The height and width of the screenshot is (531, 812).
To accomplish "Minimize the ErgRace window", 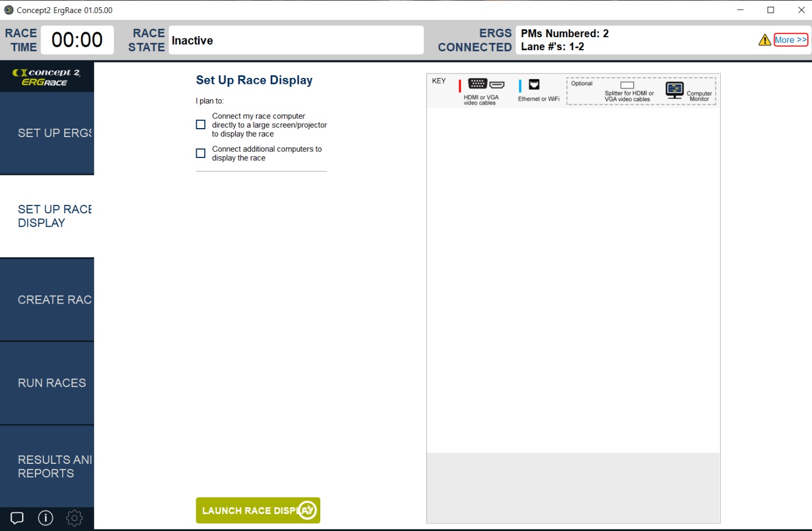I will [740, 10].
